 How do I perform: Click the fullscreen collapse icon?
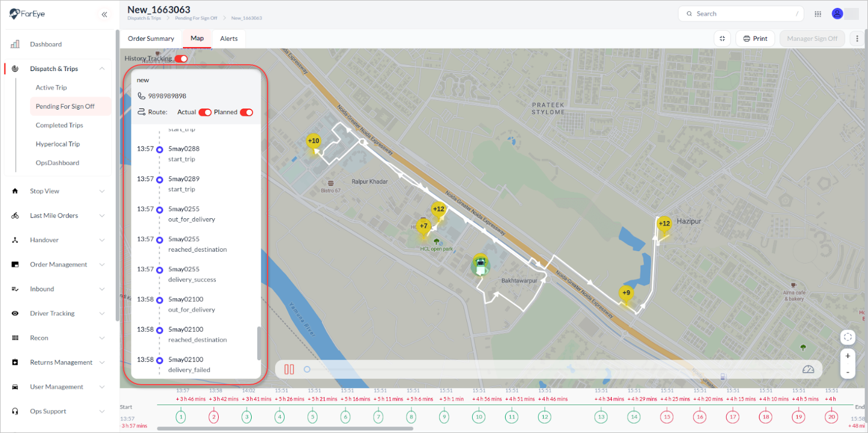(x=723, y=39)
